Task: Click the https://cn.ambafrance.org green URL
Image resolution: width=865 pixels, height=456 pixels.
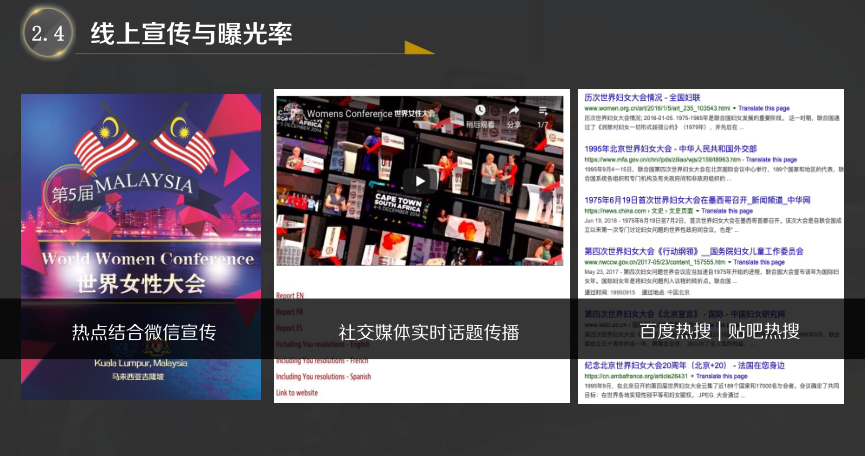Action: pos(636,376)
